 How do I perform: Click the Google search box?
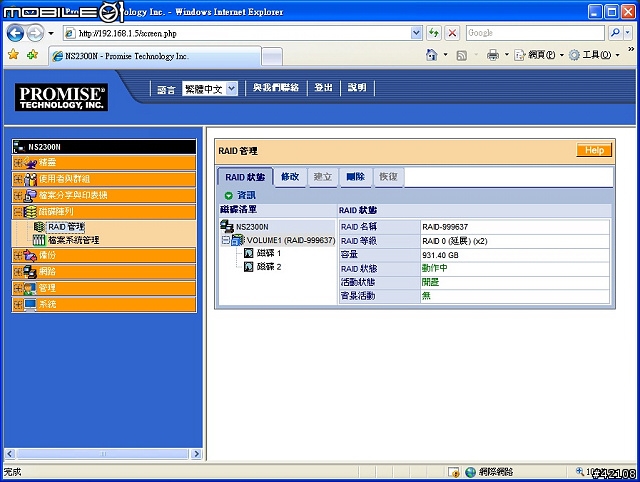pos(535,33)
